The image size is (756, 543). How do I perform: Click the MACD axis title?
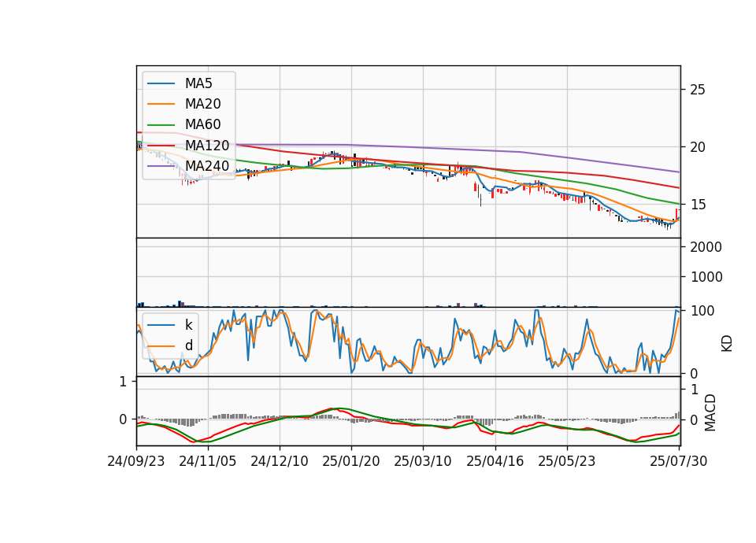710,413
